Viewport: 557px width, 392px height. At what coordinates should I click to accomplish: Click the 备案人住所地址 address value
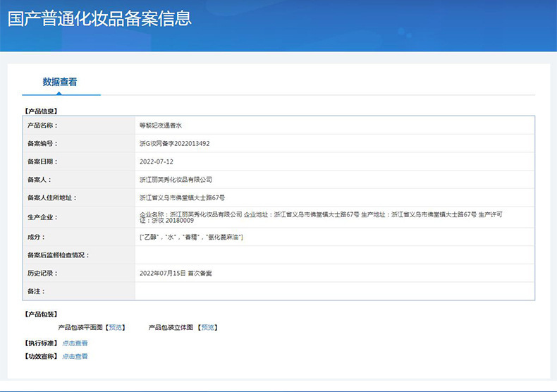pos(182,198)
